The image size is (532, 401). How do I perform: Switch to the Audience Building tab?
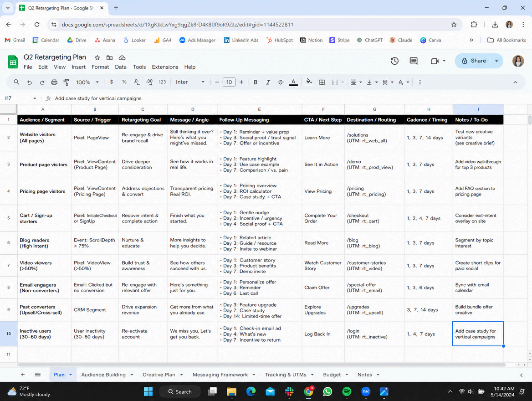[103, 375]
